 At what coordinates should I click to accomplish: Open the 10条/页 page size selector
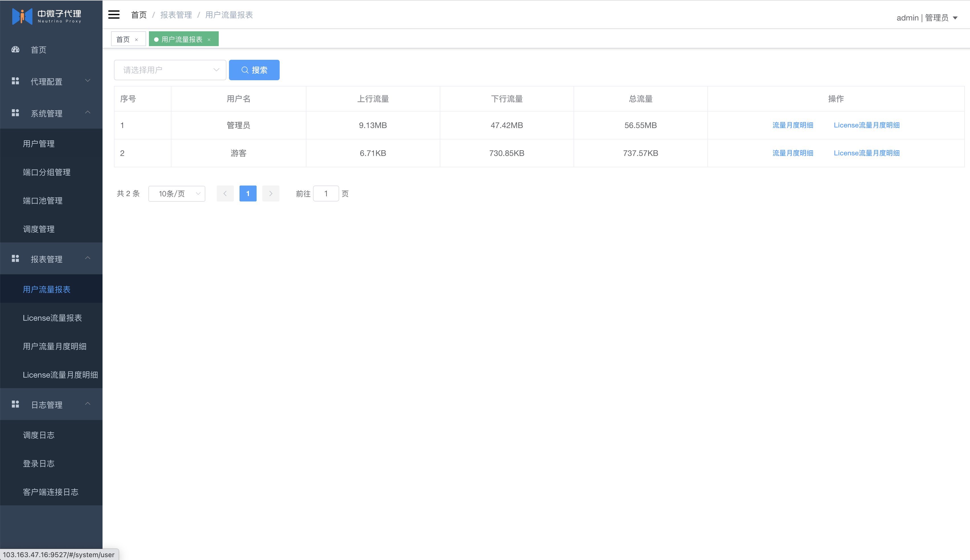tap(177, 193)
